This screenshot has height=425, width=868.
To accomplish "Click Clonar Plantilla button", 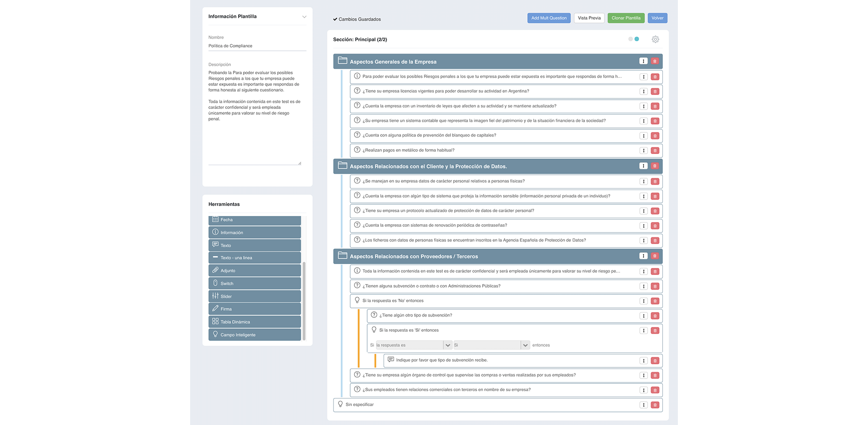I will tap(626, 18).
